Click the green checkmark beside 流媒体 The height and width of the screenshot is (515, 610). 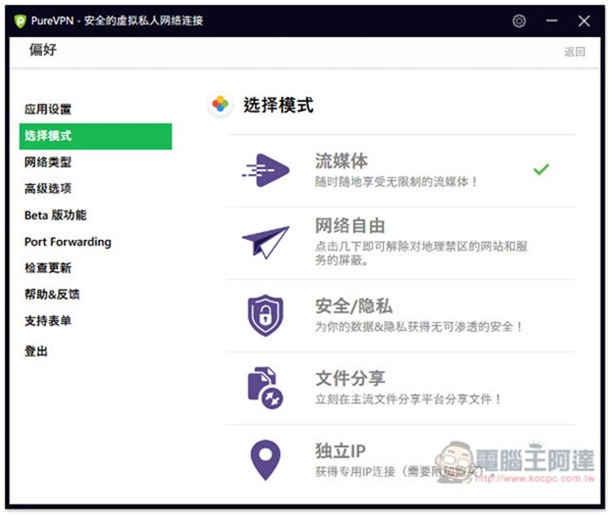pos(541,169)
